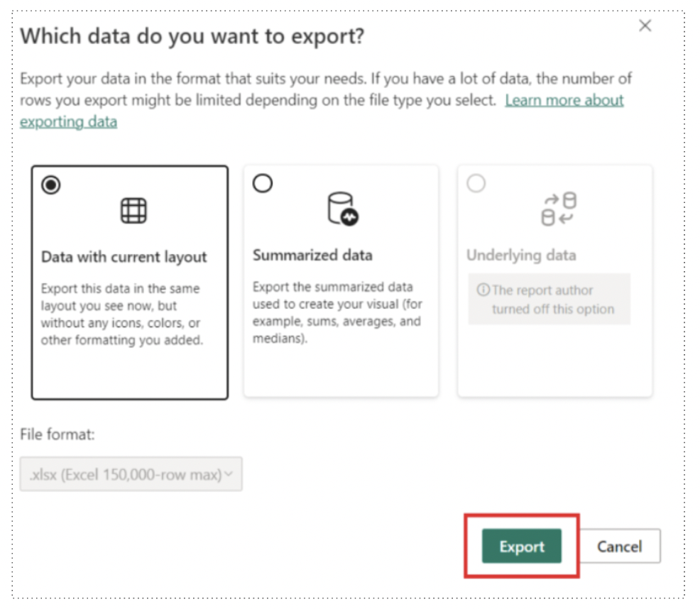This screenshot has height=609, width=700.
Task: Click the green Export button
Action: click(x=521, y=546)
